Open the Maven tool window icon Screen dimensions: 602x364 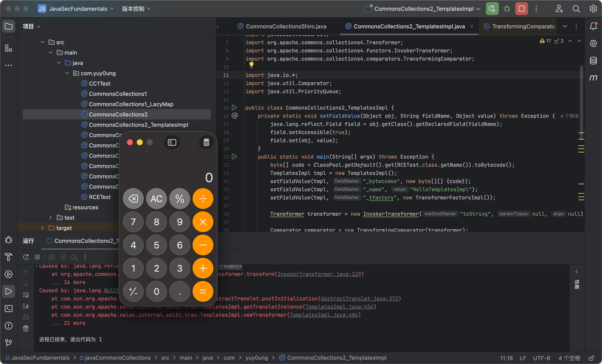pos(593,78)
